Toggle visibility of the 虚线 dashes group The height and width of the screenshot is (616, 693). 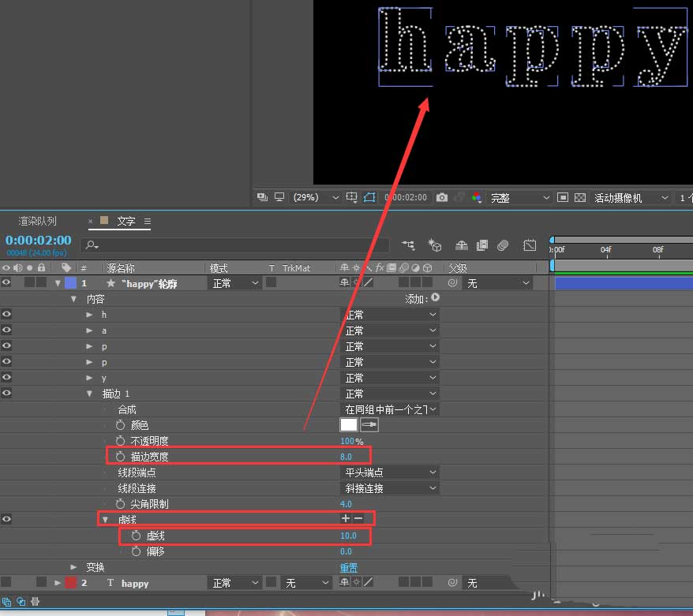[7, 519]
